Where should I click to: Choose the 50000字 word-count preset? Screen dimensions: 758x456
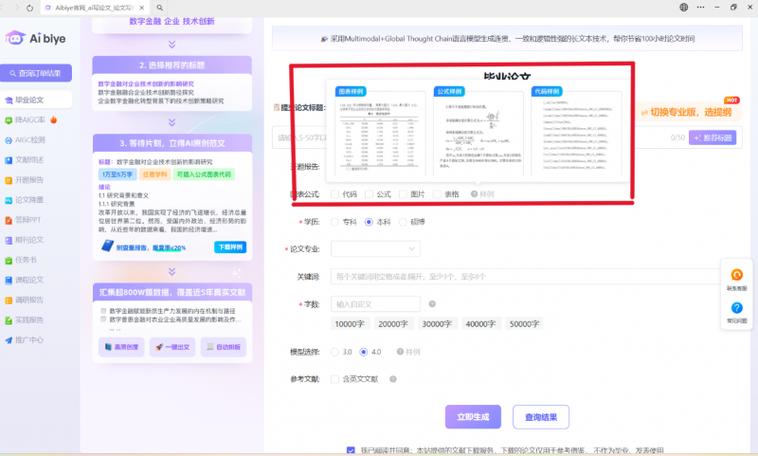click(524, 324)
